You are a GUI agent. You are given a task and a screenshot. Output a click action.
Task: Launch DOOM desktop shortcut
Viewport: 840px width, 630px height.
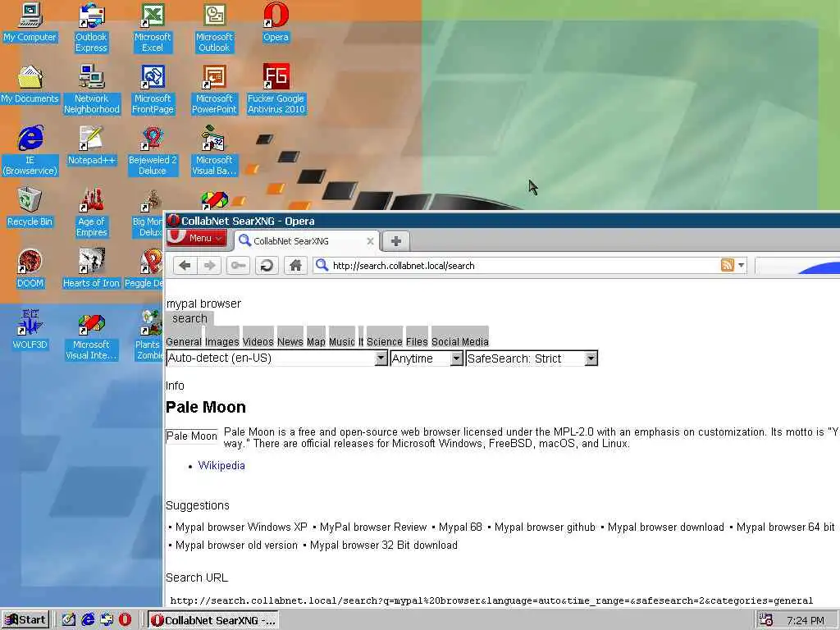click(30, 268)
